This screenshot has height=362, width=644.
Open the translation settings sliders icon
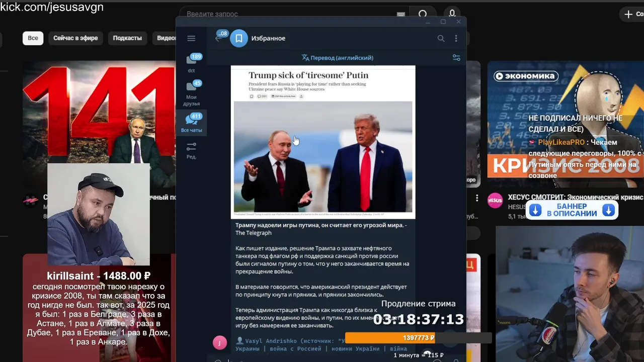coord(456,58)
